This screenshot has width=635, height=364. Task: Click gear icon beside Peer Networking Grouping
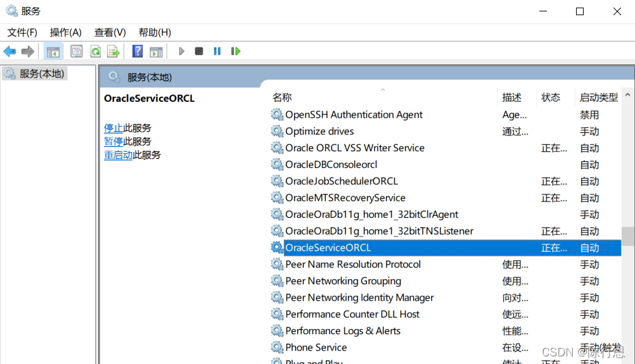click(277, 281)
